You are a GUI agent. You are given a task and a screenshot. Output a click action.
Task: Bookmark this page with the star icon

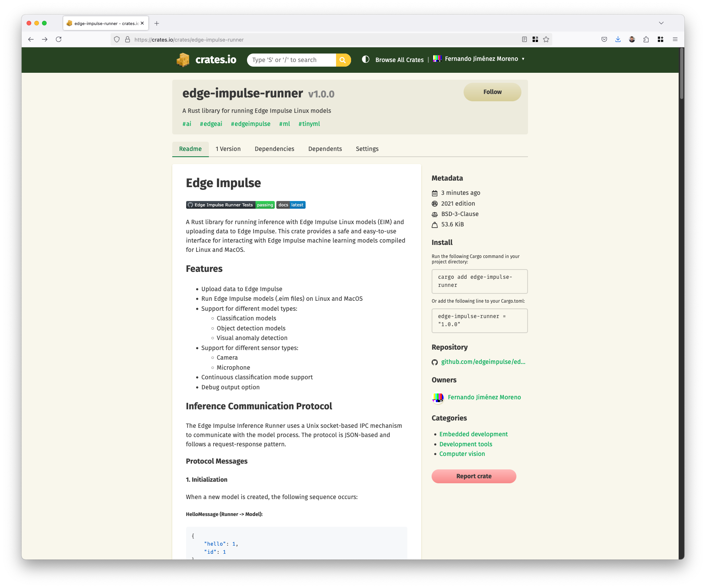pyautogui.click(x=546, y=39)
